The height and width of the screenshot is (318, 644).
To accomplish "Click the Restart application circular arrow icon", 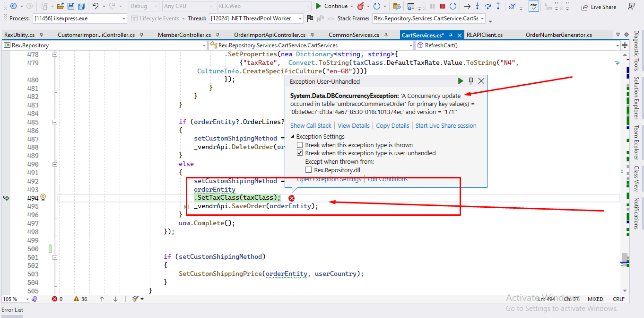I will 377,6.
